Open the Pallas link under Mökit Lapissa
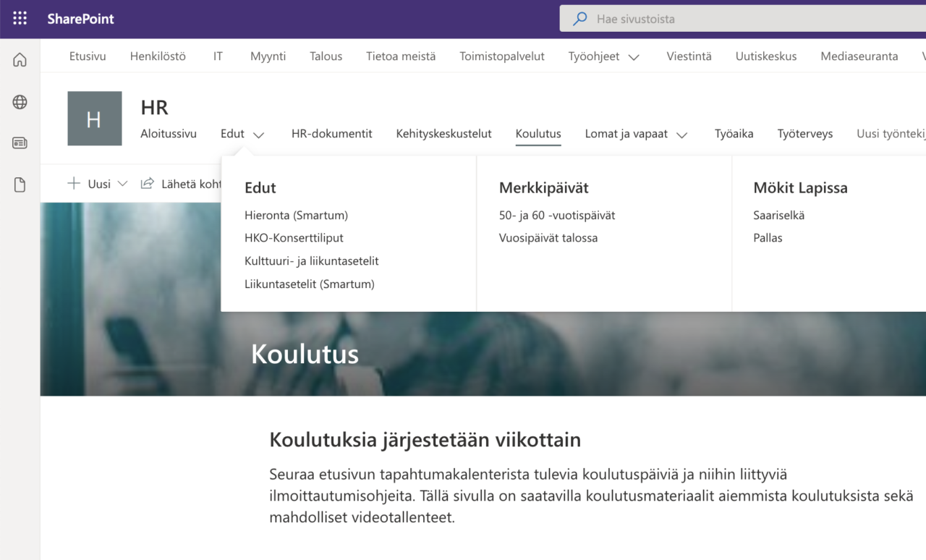 (x=767, y=237)
